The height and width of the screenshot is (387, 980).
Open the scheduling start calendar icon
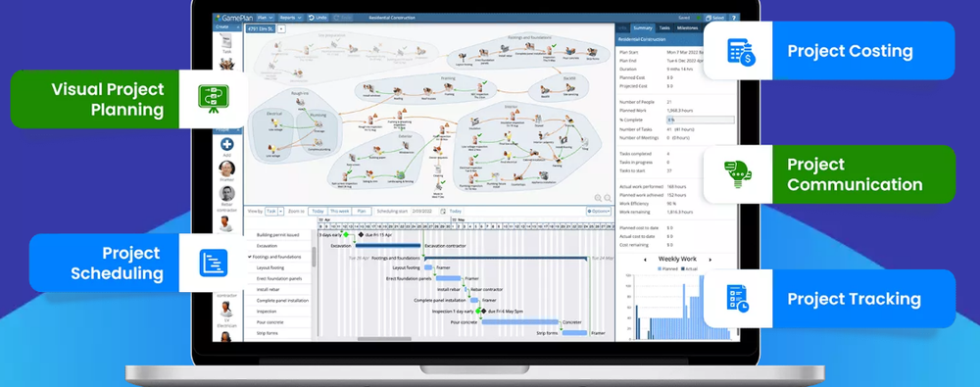pos(443,212)
